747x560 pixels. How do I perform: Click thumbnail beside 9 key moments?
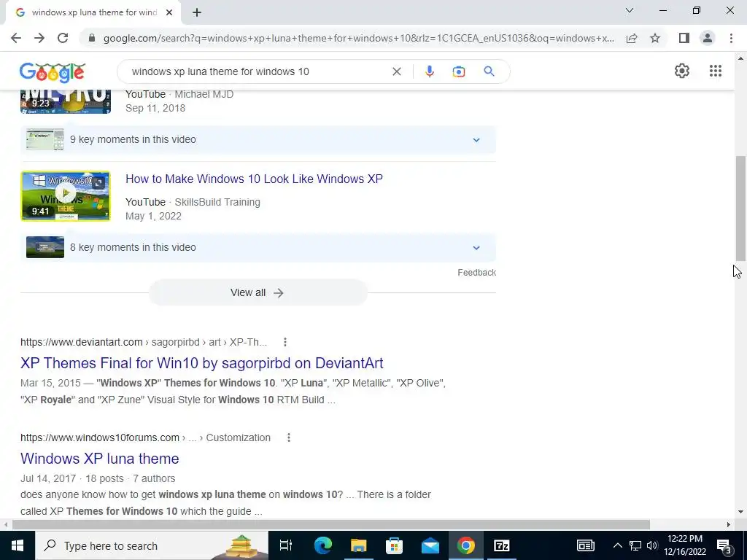[44, 139]
